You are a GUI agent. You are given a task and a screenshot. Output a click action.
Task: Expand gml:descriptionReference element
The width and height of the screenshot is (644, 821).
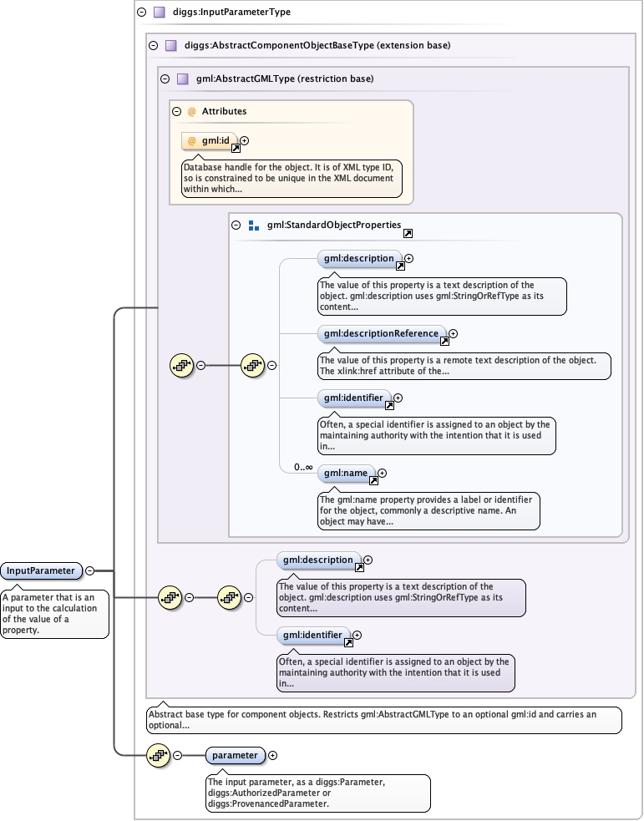click(x=453, y=333)
